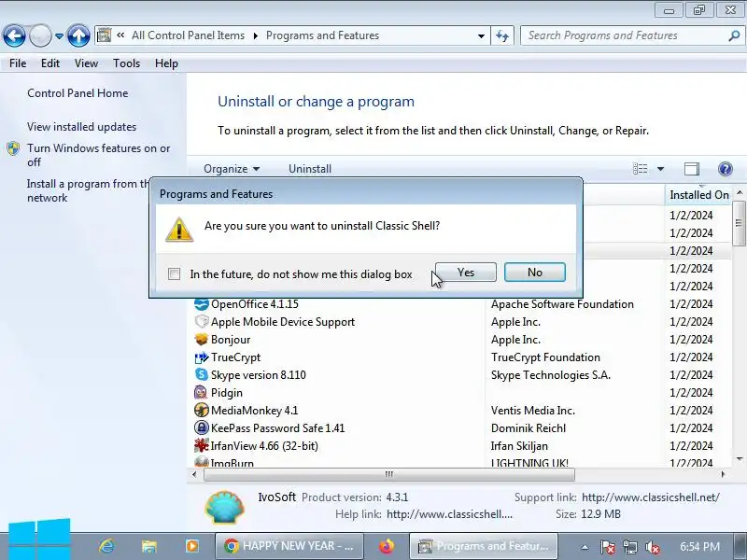Viewport: 747px width, 560px height.
Task: Open the media player taskbar icon
Action: (192, 546)
